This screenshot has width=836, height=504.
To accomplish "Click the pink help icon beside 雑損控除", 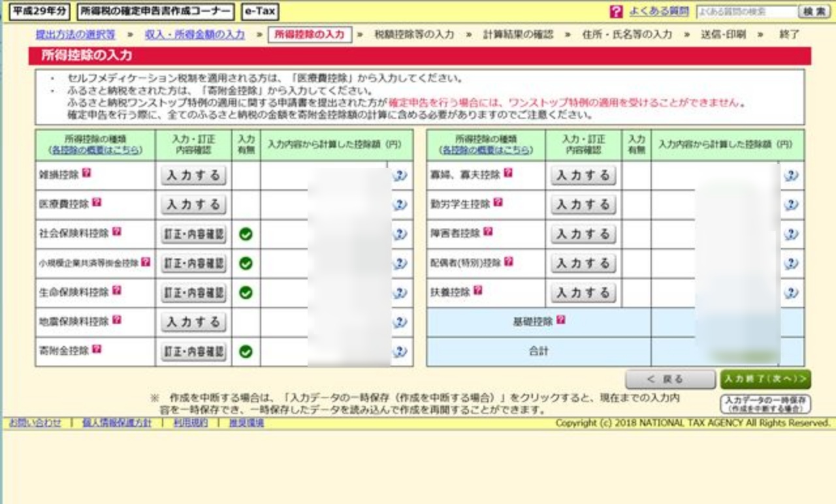I will pos(86,174).
